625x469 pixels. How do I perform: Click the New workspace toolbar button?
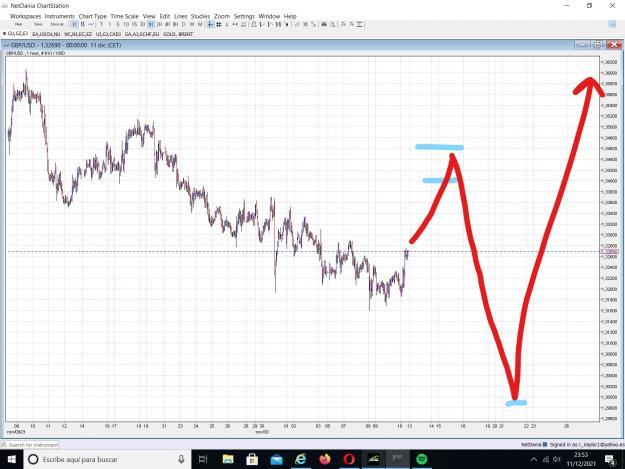click(x=18, y=24)
